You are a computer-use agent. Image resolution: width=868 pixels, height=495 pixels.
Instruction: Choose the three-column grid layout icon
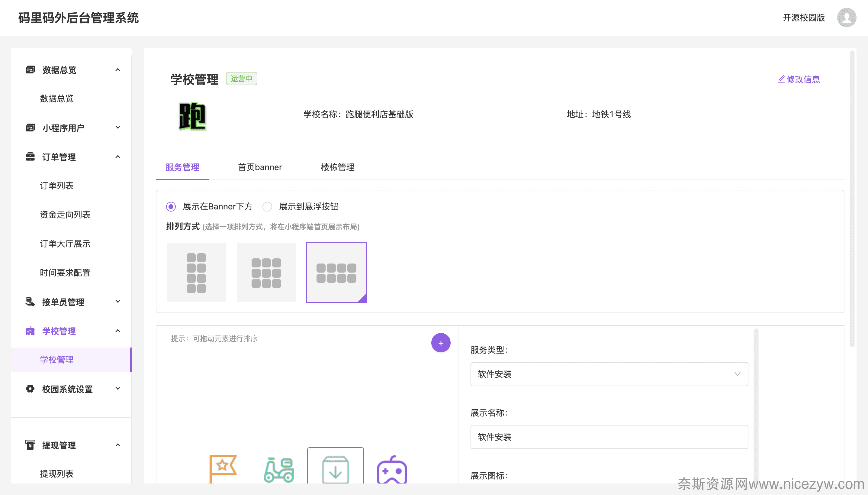(266, 273)
